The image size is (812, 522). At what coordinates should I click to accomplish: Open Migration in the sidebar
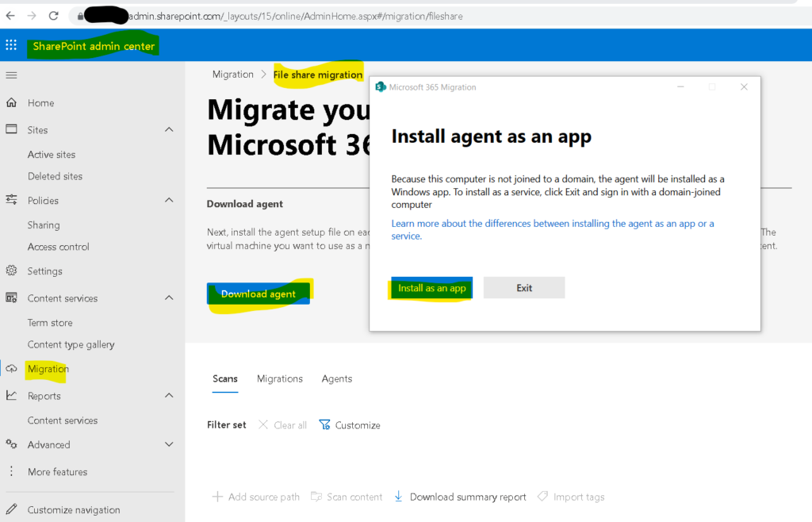click(x=48, y=369)
